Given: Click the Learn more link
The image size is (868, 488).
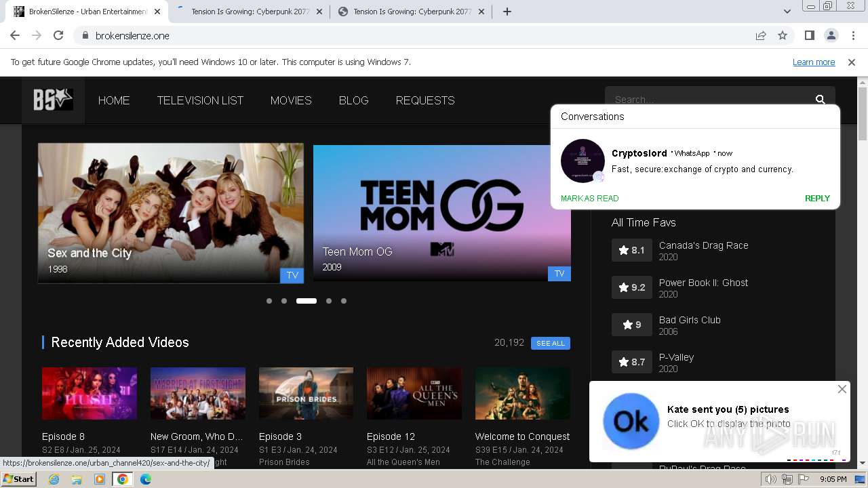Looking at the screenshot, I should (814, 62).
